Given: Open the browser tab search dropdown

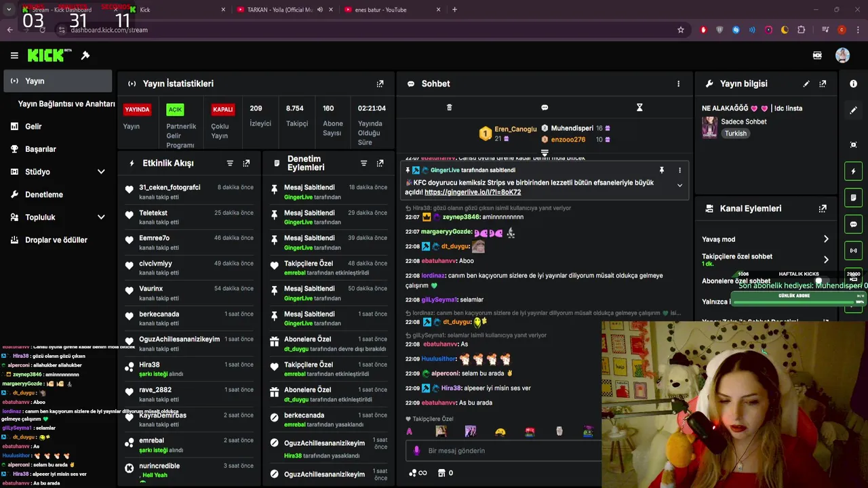Looking at the screenshot, I should [x=9, y=9].
